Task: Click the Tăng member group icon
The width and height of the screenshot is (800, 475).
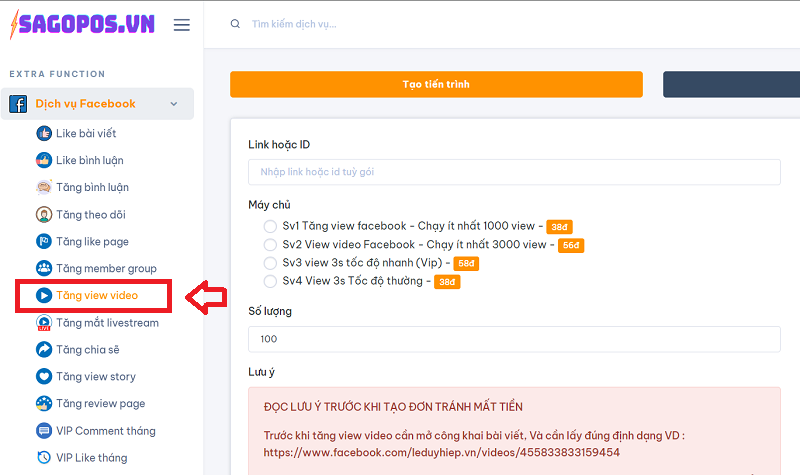Action: click(x=44, y=268)
